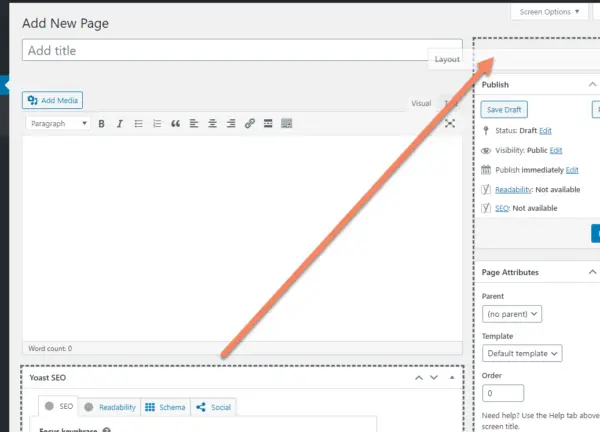Screen dimensions: 600x432
Task: Align text left
Action: point(194,124)
